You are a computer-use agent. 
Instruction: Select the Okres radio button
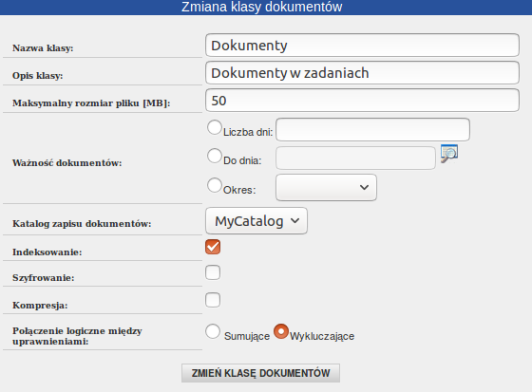215,185
